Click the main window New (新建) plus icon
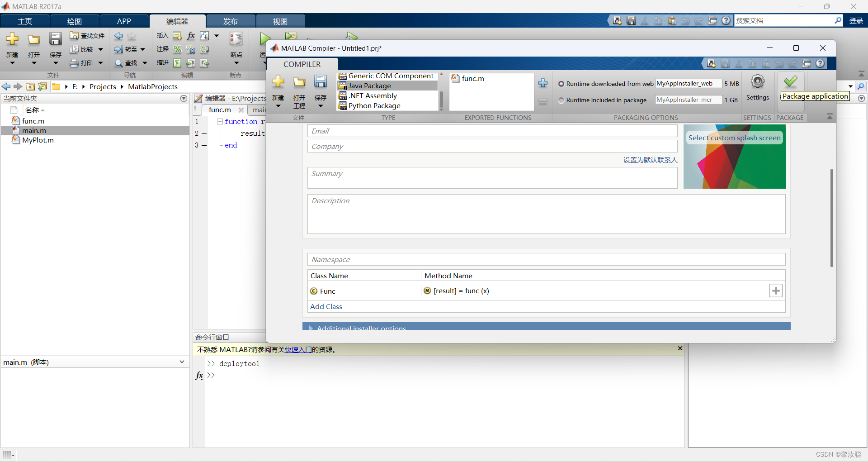868x462 pixels. tap(12, 39)
